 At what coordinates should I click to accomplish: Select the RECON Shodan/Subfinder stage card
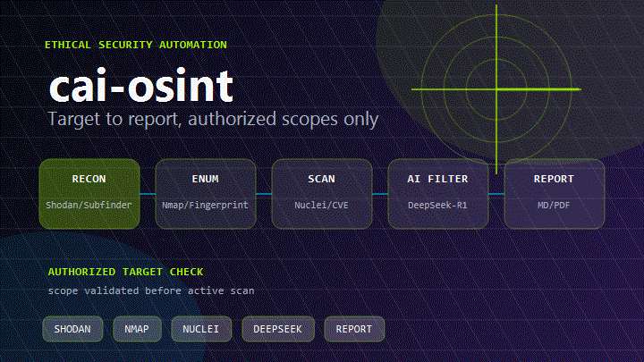point(89,194)
